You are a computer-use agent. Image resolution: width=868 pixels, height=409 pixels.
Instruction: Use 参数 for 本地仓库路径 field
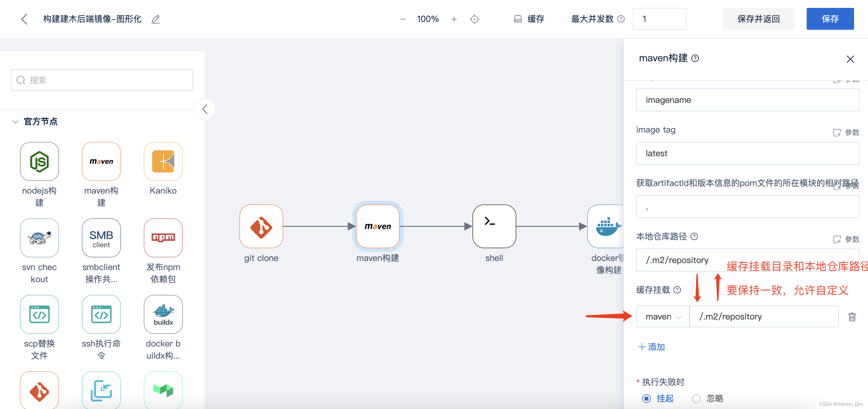(846, 239)
